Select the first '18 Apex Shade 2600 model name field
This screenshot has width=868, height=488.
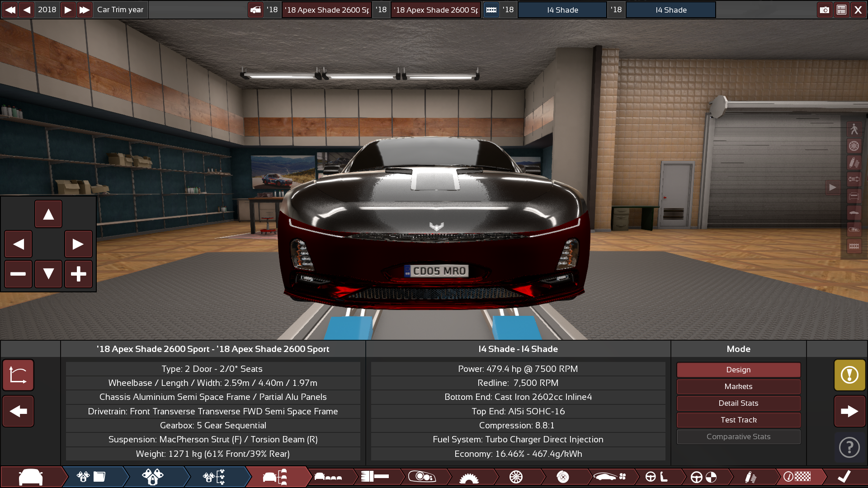[327, 9]
